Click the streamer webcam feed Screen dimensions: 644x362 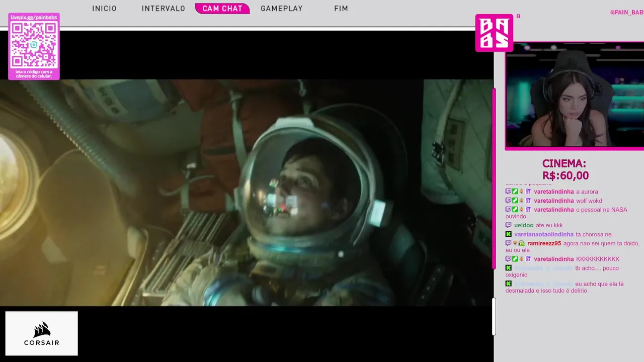pos(575,96)
